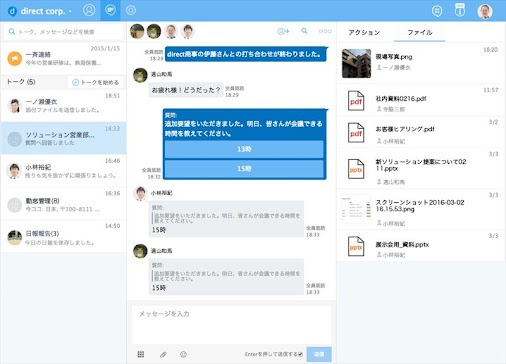Image resolution: width=506 pixels, height=364 pixels.
Task: Expand the direct corp. organization dropdown
Action: point(70,11)
